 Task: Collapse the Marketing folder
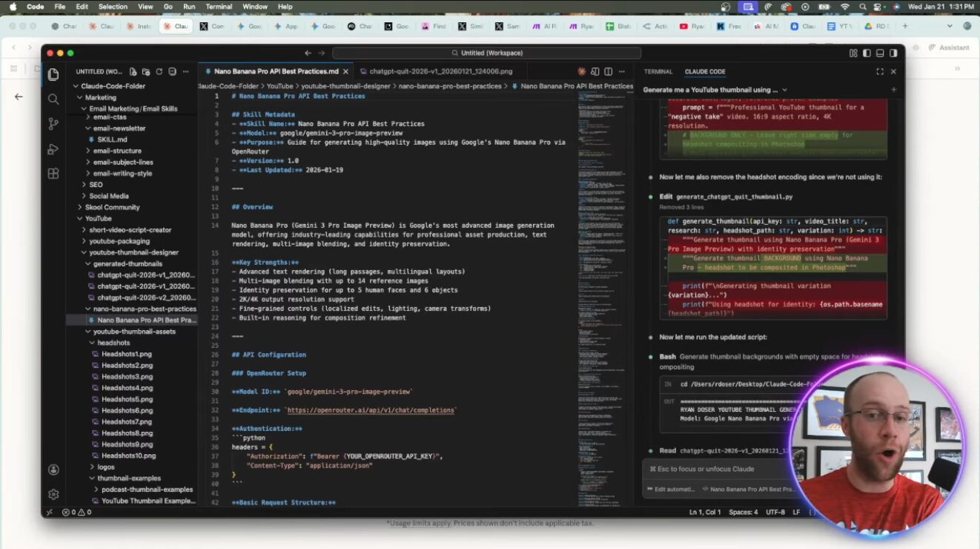[x=80, y=97]
